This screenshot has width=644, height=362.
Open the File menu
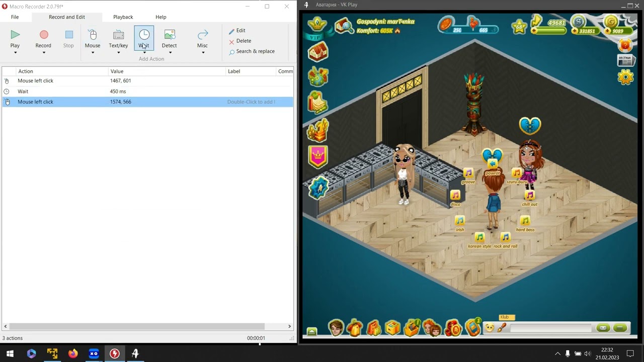pos(15,17)
